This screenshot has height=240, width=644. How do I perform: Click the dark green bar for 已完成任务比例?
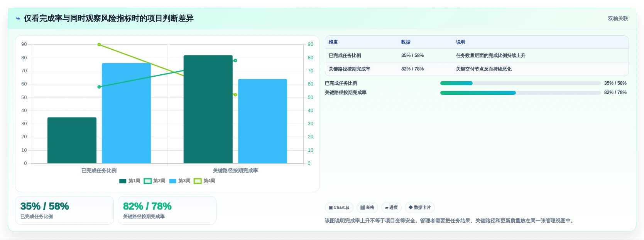[72, 140]
